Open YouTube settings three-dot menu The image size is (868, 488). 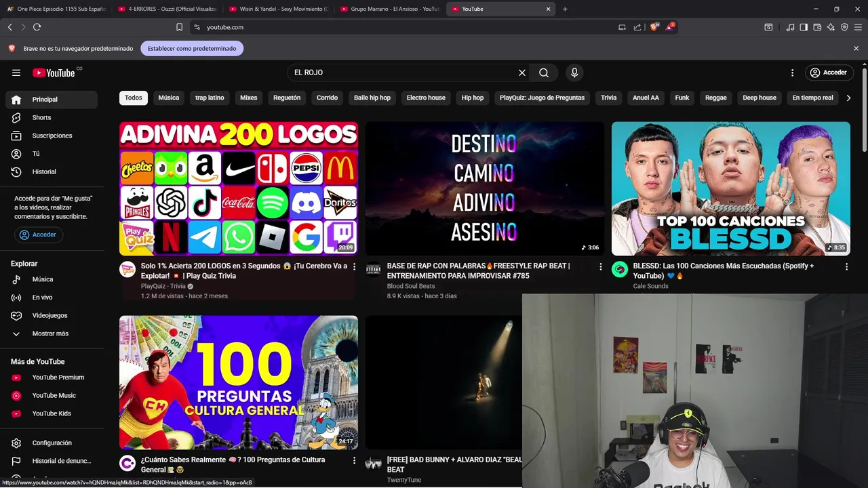tap(792, 73)
